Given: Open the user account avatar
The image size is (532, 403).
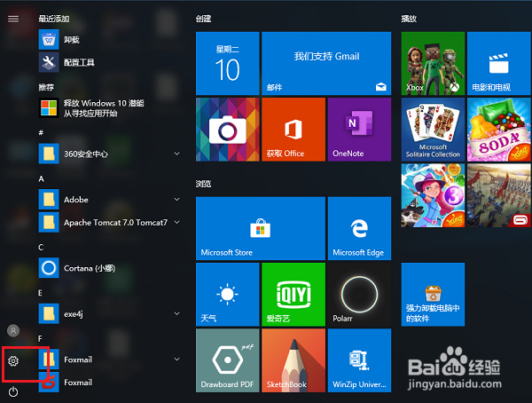Looking at the screenshot, I should tap(13, 330).
